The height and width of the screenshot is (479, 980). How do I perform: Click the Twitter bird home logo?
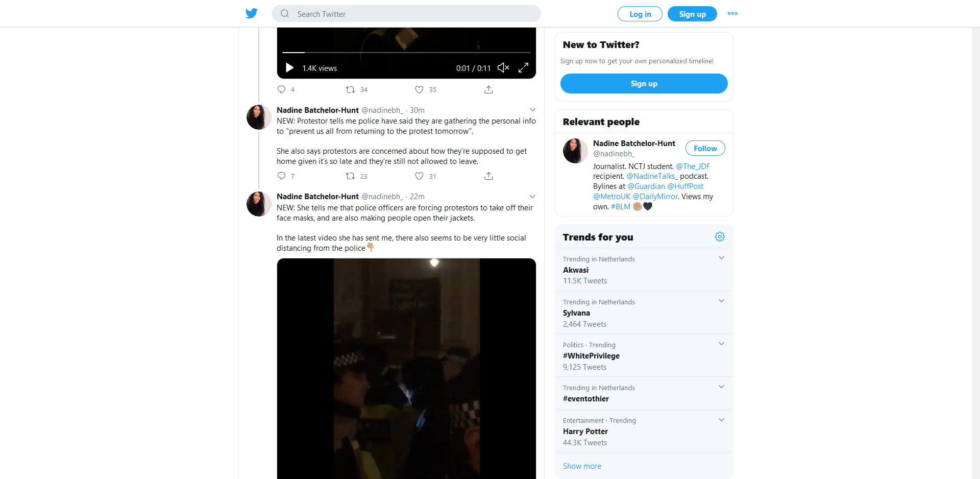pyautogui.click(x=251, y=13)
